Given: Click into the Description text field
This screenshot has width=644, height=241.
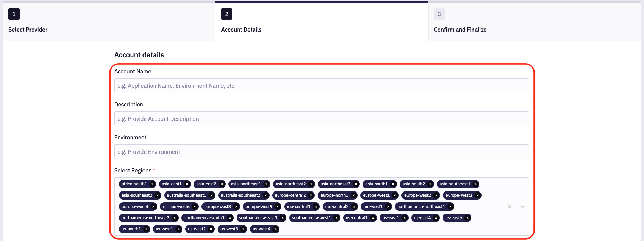Looking at the screenshot, I should 321,119.
